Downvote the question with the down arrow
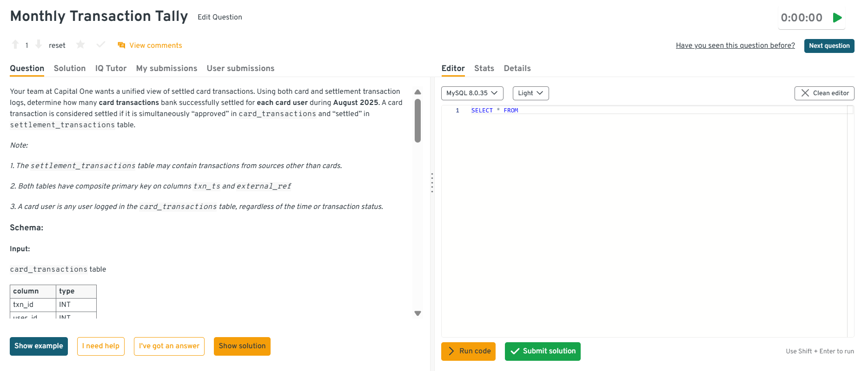The width and height of the screenshot is (868, 371). tap(39, 45)
